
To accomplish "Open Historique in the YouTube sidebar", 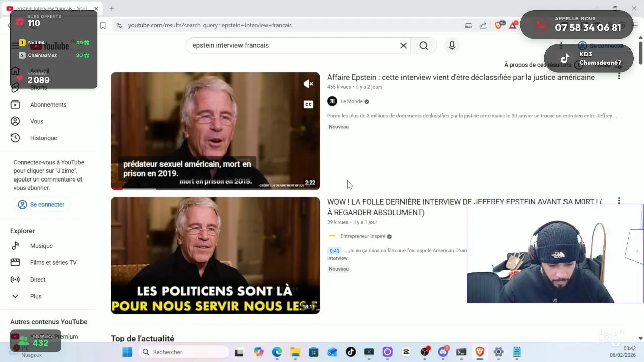I will (43, 138).
